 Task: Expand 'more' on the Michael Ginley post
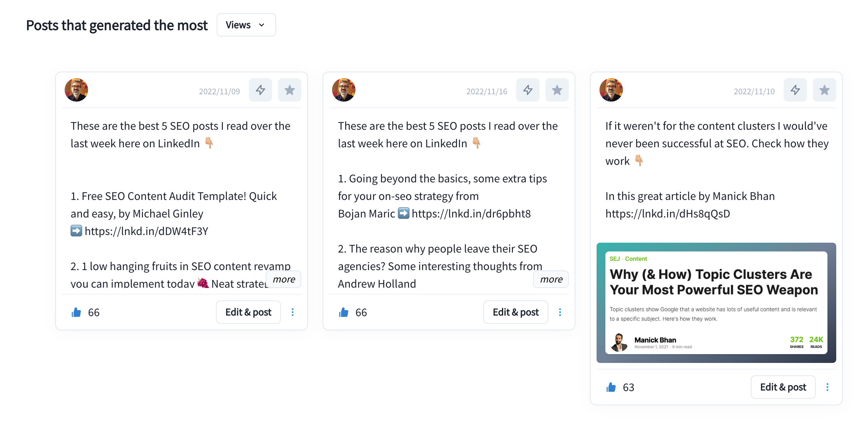284,279
